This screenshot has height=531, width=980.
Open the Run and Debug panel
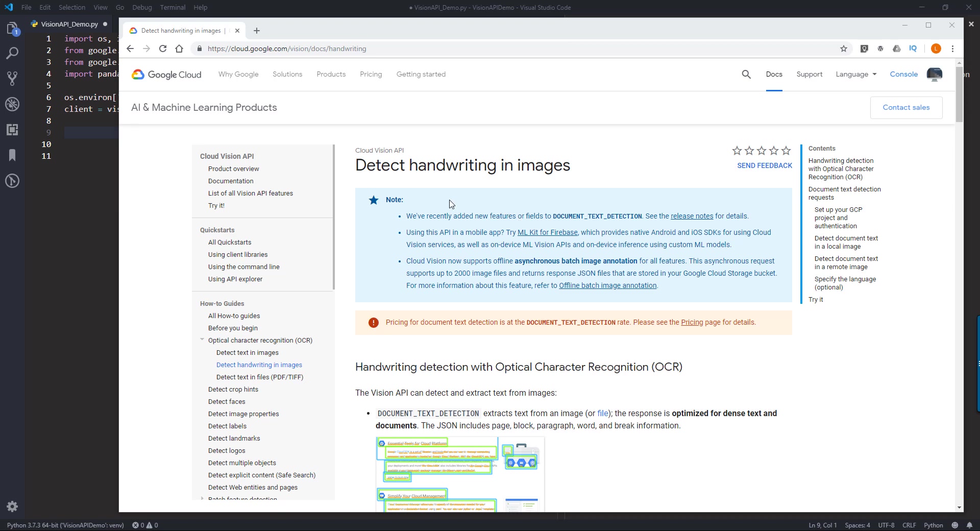click(x=12, y=104)
